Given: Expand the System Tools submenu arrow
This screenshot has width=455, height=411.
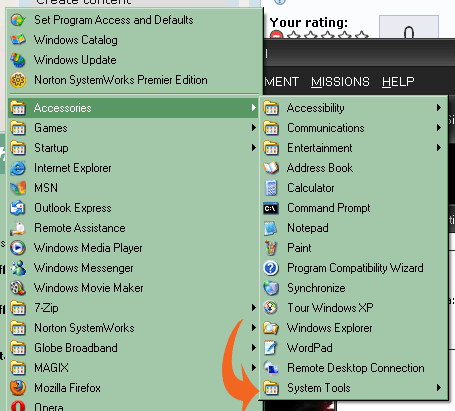Looking at the screenshot, I should tap(439, 388).
